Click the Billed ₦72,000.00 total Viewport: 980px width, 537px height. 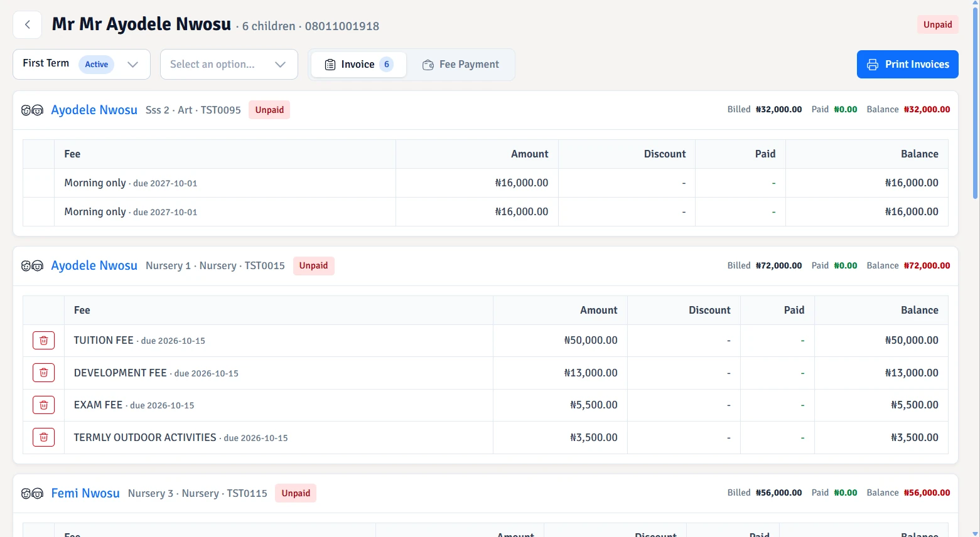765,265
